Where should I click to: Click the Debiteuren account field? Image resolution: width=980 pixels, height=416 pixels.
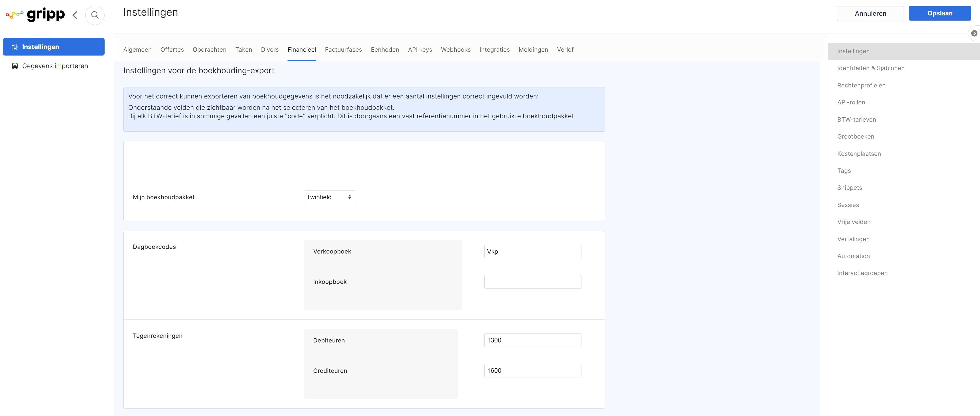(532, 340)
